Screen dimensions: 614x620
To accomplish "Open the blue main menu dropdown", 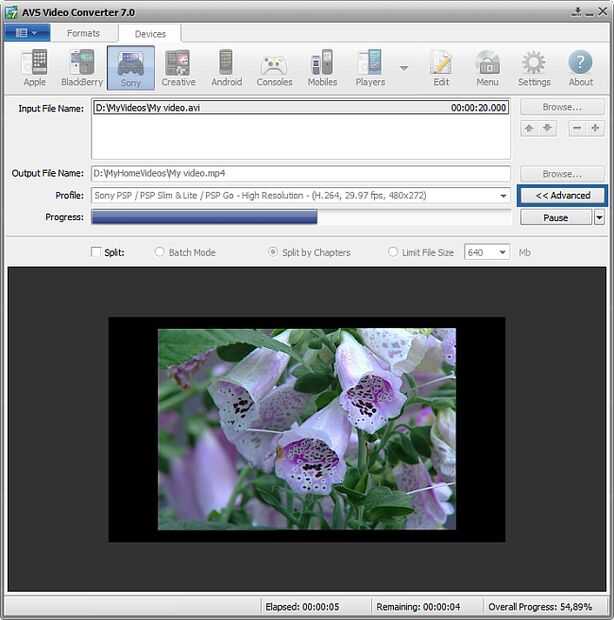I will (27, 33).
